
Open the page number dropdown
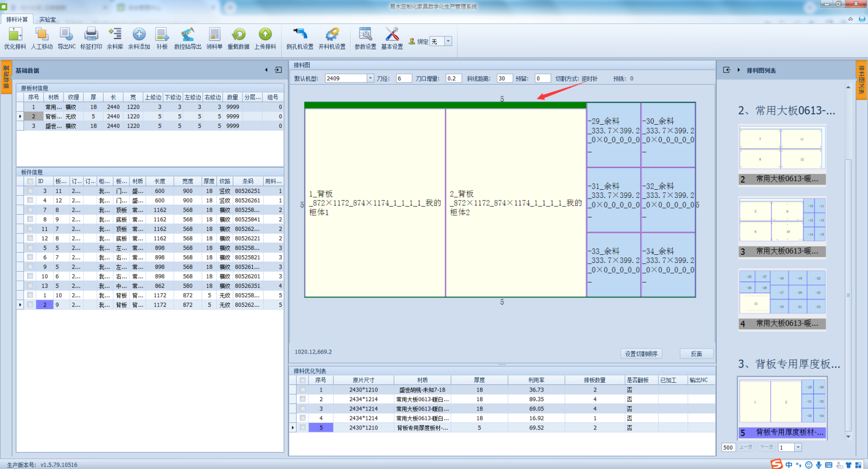pos(798,447)
